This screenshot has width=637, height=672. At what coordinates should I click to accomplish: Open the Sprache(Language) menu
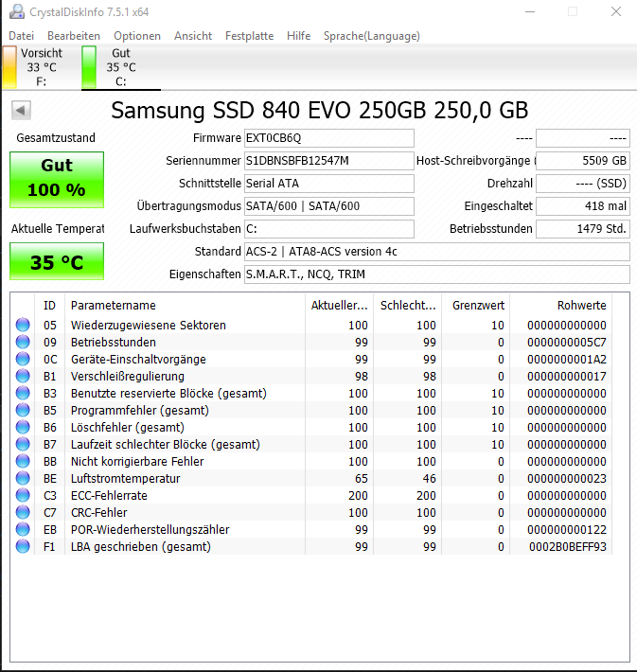[372, 36]
